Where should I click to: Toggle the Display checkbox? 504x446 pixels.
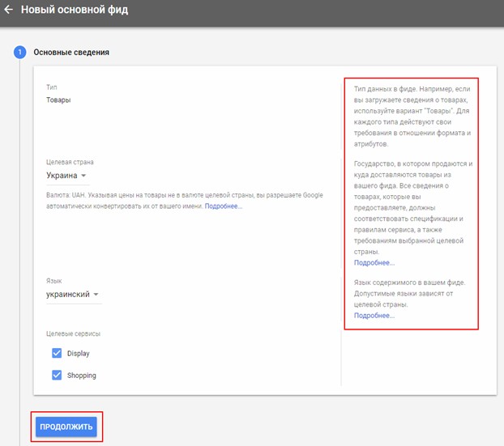[x=57, y=353]
